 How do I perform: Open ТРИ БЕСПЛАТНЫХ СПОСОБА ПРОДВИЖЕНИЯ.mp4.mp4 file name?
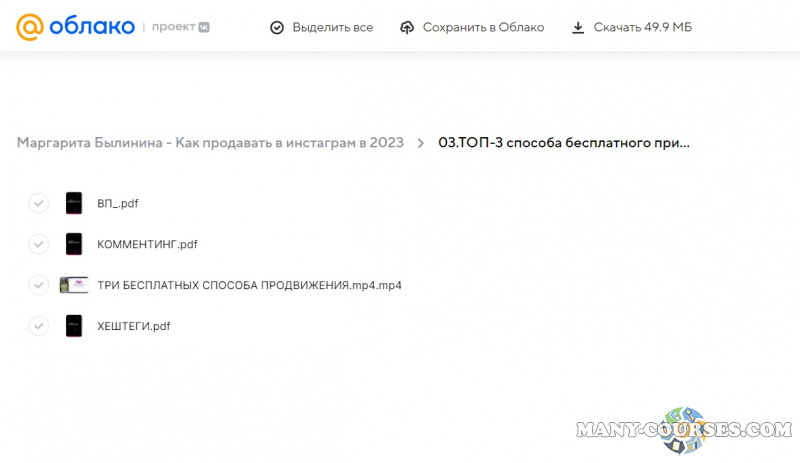[x=249, y=285]
